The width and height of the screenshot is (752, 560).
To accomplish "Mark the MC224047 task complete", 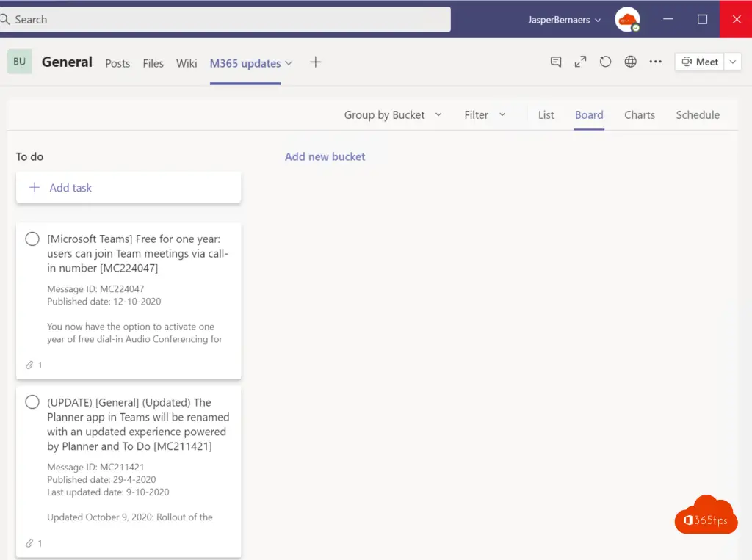I will pos(32,239).
